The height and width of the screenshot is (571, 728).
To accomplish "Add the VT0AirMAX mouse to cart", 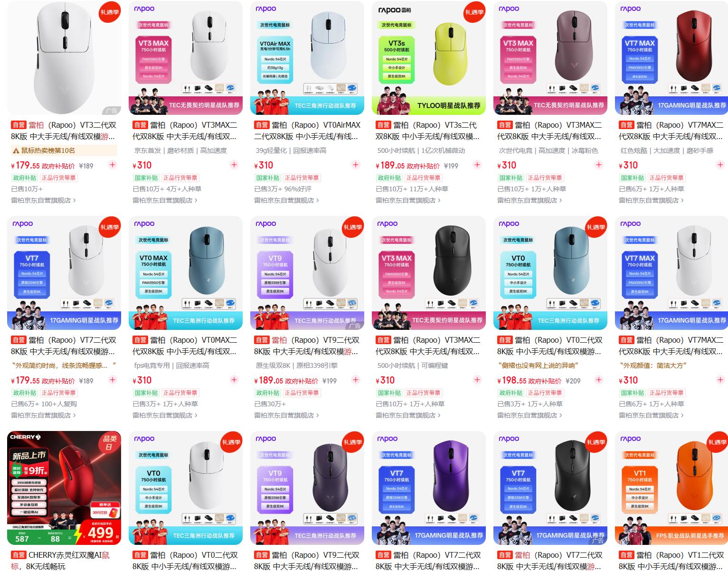I will [356, 165].
